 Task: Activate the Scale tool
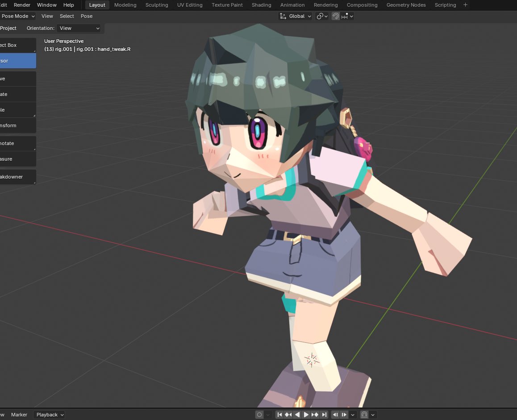coord(18,110)
